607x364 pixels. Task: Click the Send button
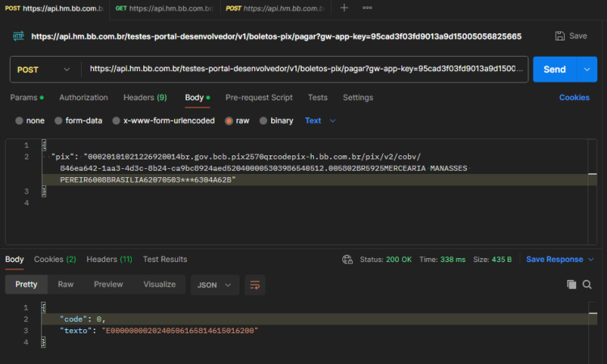click(x=554, y=70)
